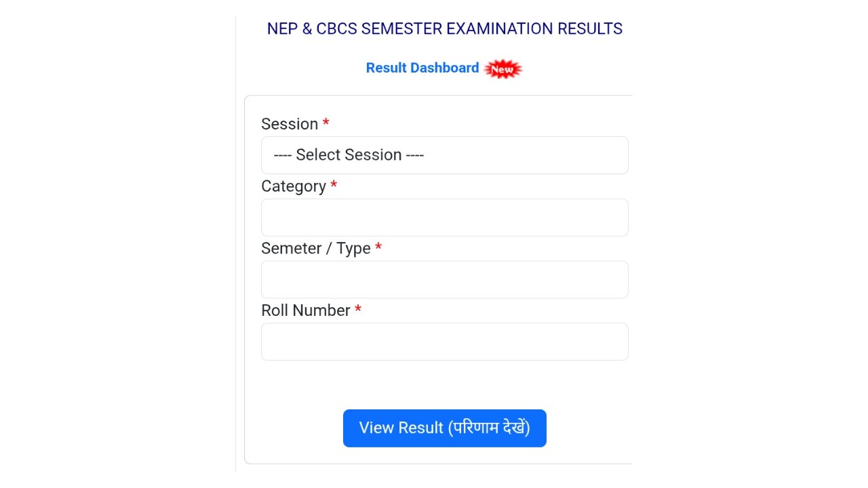Image resolution: width=868 pixels, height=488 pixels.
Task: Click the Category field label
Action: (294, 186)
